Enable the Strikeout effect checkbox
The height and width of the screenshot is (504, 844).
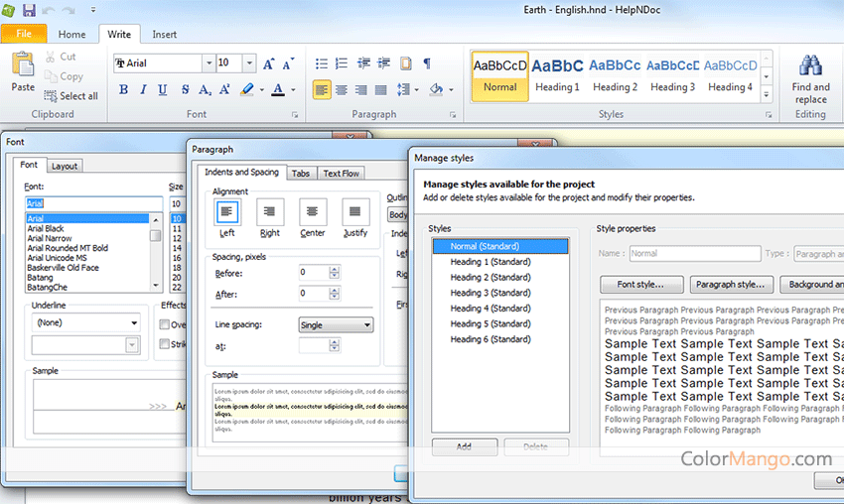[x=165, y=344]
